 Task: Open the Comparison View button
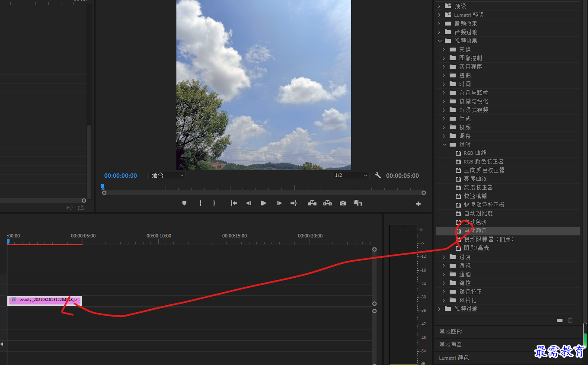point(358,203)
